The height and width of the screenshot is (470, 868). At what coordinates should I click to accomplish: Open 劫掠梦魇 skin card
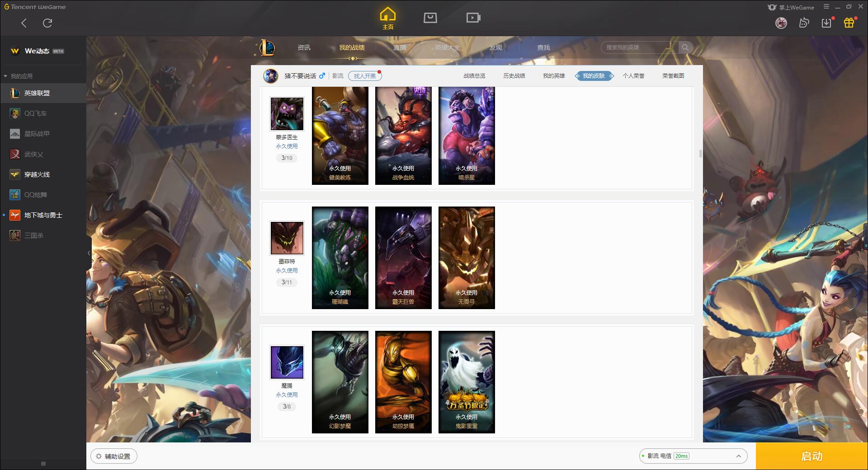point(403,382)
